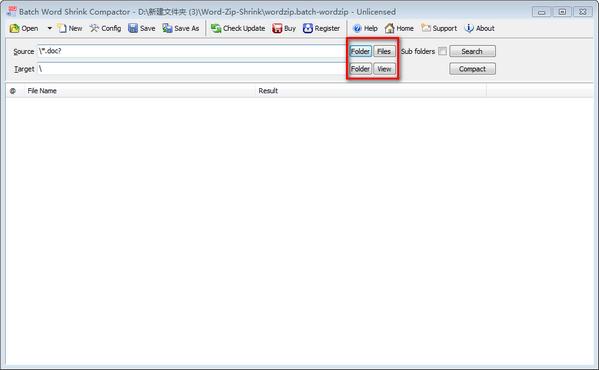Click the Target path input field
This screenshot has height=370, width=599.
tap(192, 69)
